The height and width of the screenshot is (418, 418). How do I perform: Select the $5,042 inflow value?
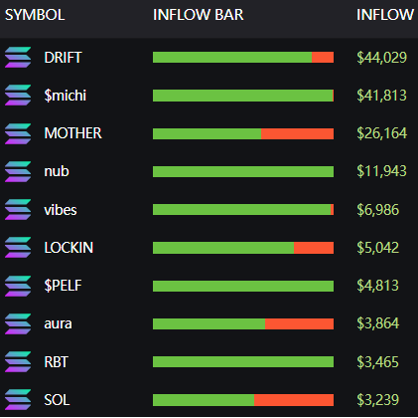378,248
